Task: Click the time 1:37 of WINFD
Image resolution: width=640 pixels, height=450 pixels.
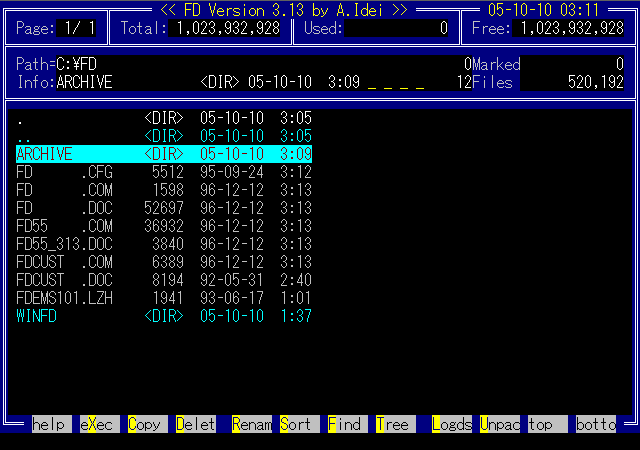Action: [x=296, y=316]
